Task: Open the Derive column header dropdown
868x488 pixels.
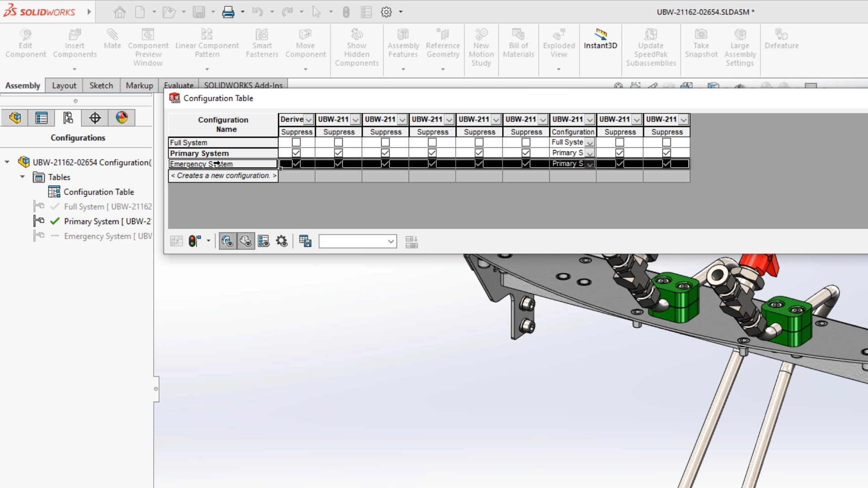Action: point(309,120)
